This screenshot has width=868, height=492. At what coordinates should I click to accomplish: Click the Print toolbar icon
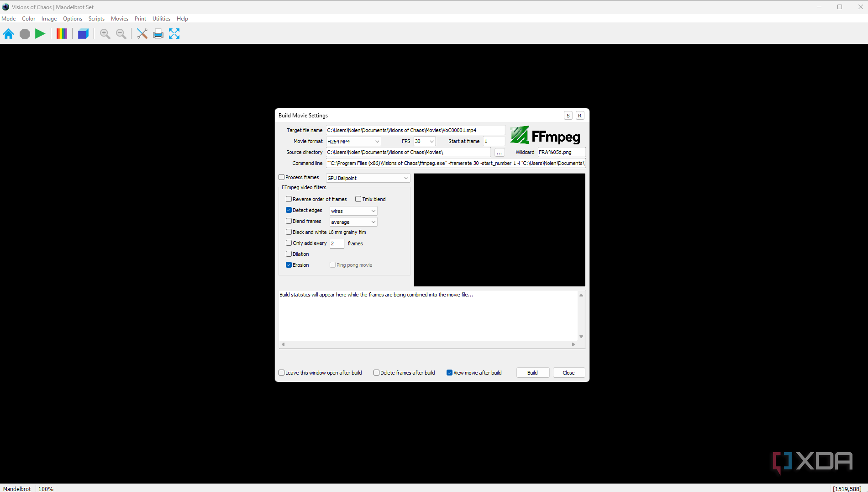tap(158, 34)
